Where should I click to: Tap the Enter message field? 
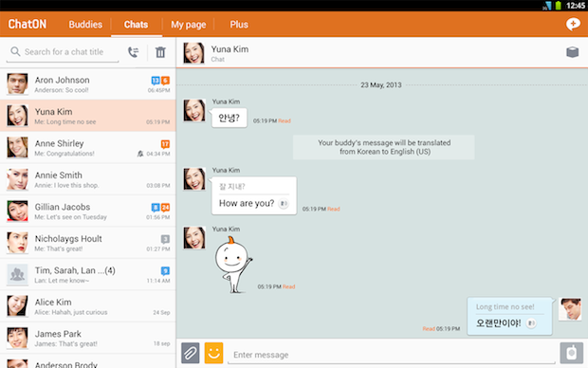pyautogui.click(x=391, y=355)
